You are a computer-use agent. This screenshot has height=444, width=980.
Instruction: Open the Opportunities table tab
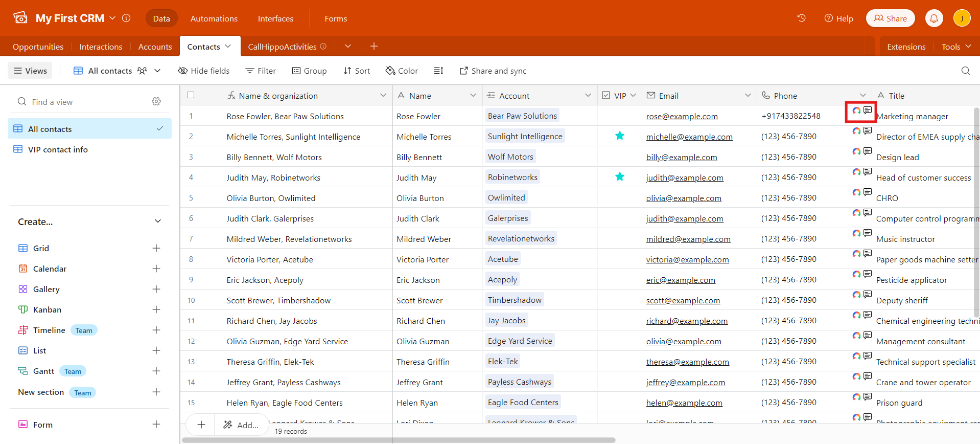coord(38,47)
